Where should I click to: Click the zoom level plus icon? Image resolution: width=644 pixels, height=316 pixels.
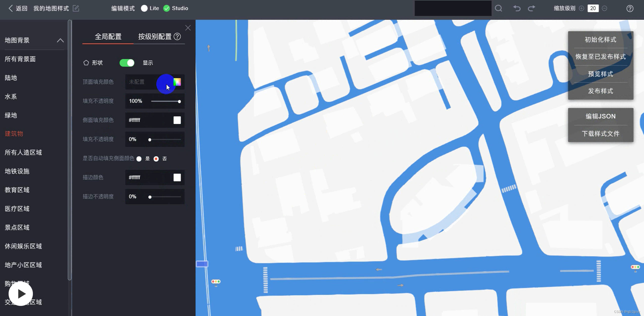pos(581,8)
